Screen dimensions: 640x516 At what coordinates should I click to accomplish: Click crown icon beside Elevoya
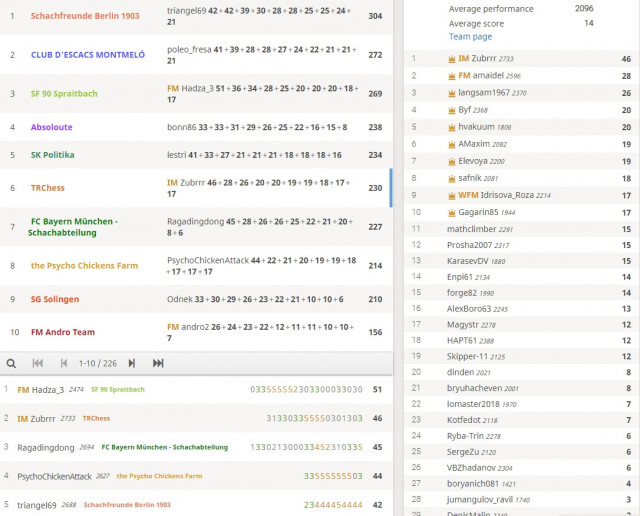click(x=452, y=162)
